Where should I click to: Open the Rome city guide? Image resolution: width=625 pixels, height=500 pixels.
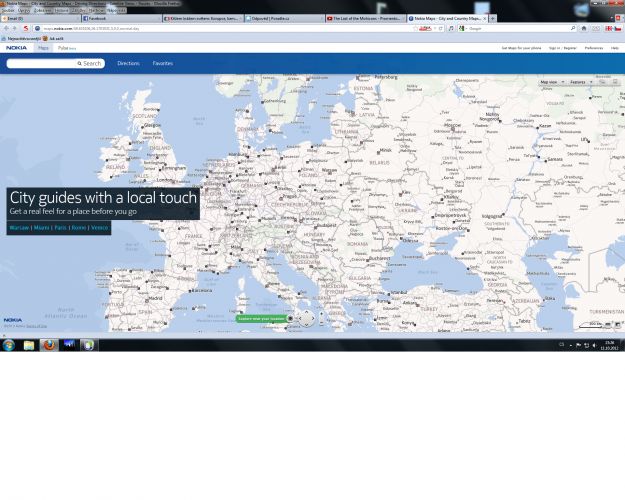coord(79,228)
